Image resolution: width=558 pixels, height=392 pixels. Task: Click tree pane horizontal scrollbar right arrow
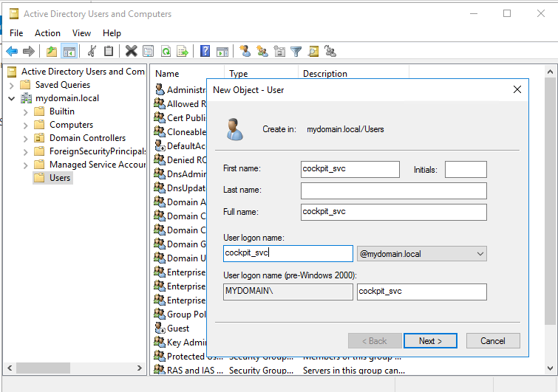click(140, 368)
